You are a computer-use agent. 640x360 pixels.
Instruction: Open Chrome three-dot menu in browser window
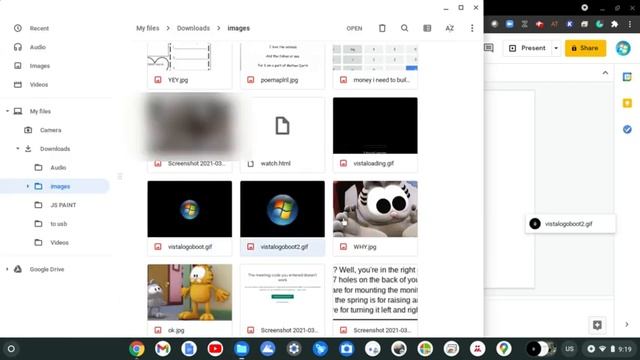630,24
